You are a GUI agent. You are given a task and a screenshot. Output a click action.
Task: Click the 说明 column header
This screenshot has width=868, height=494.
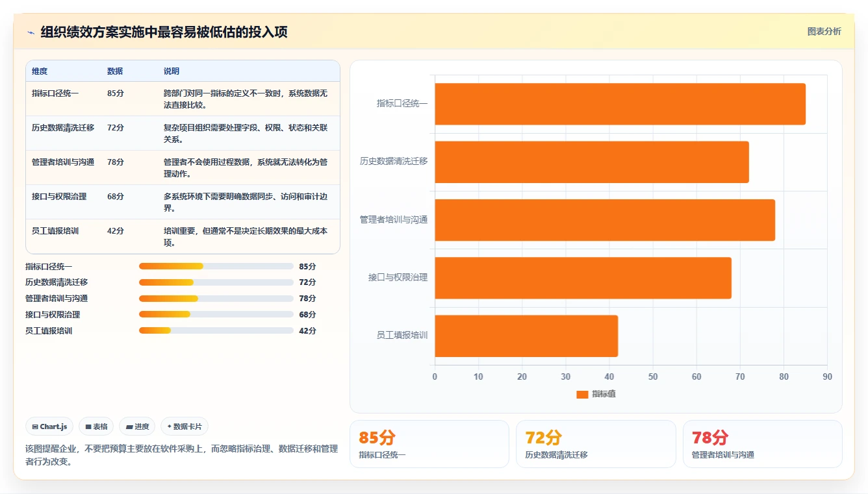(172, 71)
